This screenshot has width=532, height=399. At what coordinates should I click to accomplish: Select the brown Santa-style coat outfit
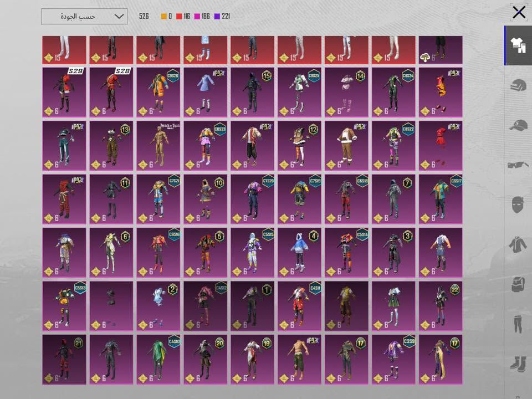(x=346, y=146)
